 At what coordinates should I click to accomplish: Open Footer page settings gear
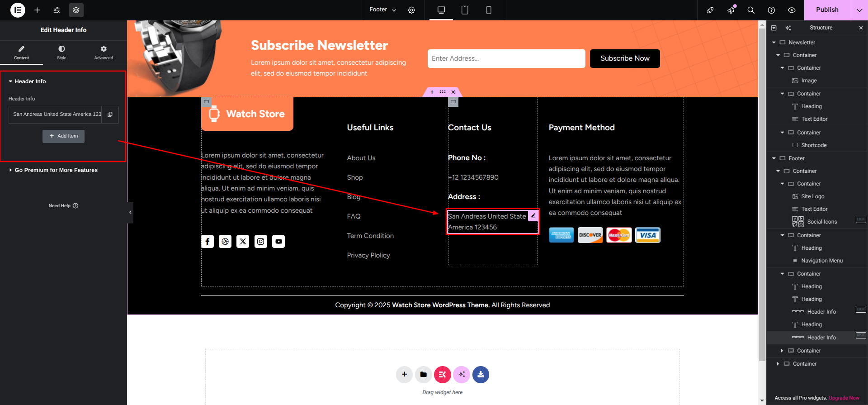pos(411,10)
